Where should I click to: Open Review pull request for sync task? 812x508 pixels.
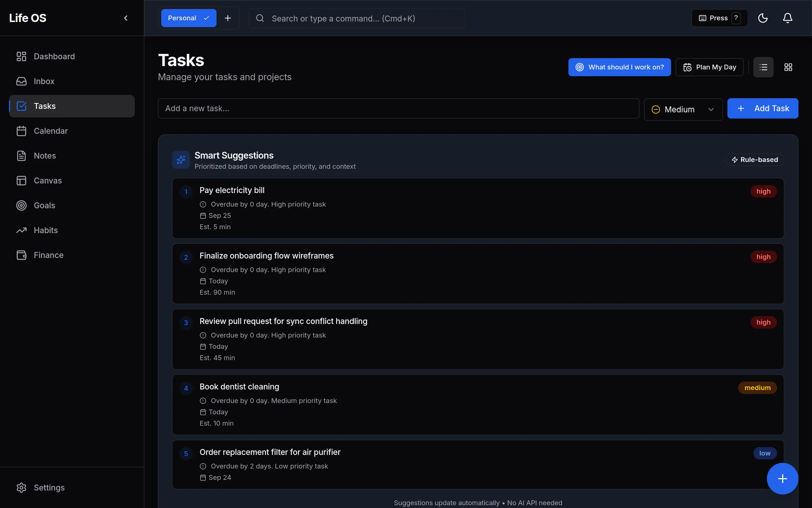click(478, 339)
